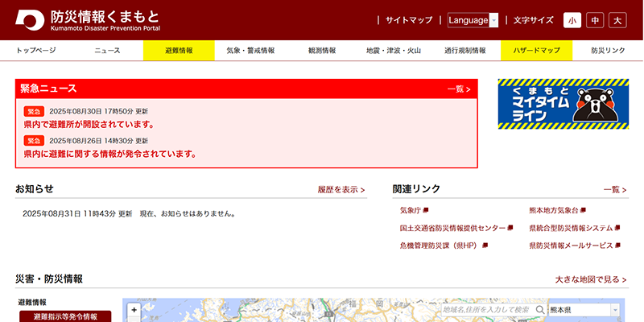Open the 熊本地方気象台 external link
Image resolution: width=644 pixels, height=322 pixels.
(557, 210)
